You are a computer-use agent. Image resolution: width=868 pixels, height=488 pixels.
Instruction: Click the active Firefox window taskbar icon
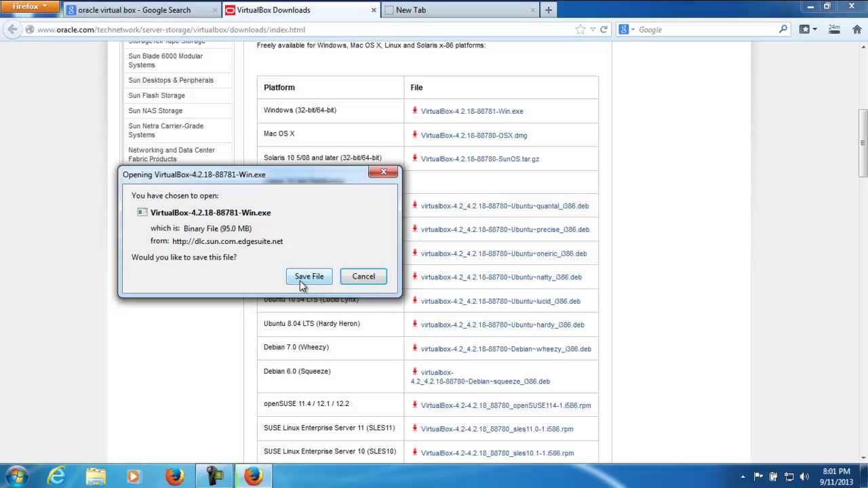[254, 476]
